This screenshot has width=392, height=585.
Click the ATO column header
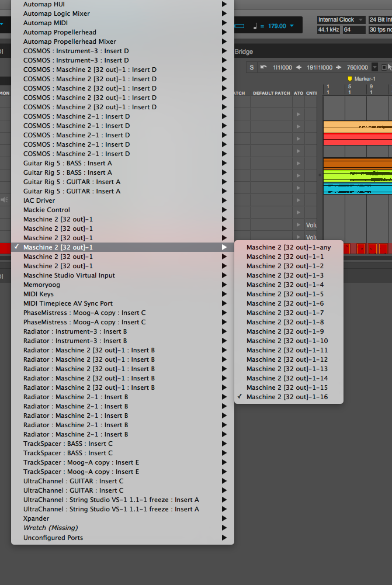299,94
